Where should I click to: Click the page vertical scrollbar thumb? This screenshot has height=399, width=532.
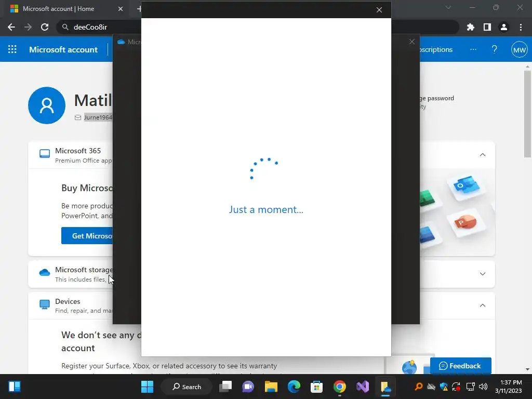pyautogui.click(x=527, y=114)
